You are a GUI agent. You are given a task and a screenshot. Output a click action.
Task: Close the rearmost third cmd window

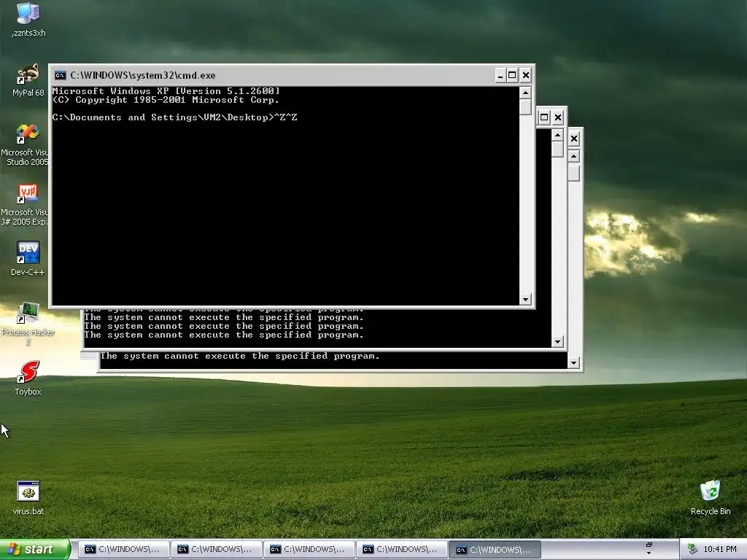tap(574, 139)
